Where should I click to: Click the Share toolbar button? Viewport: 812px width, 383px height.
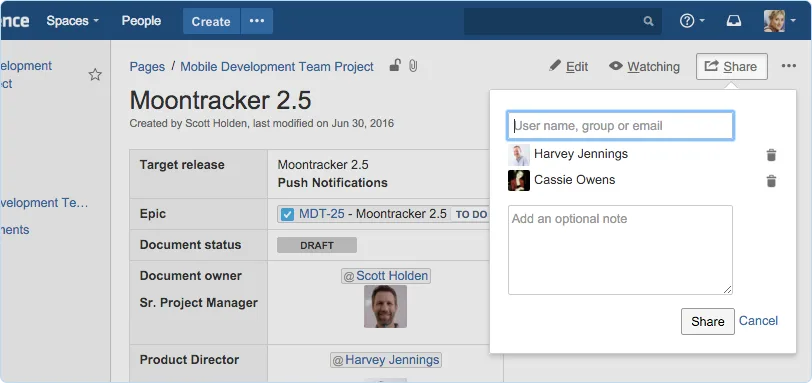[732, 66]
